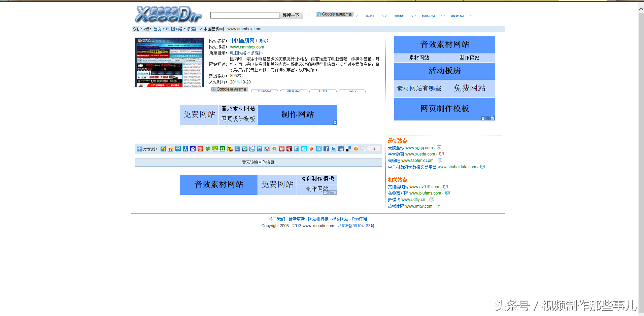The height and width of the screenshot is (316, 644).
Task: Open 云购全球 in newest sites
Action: click(396, 148)
